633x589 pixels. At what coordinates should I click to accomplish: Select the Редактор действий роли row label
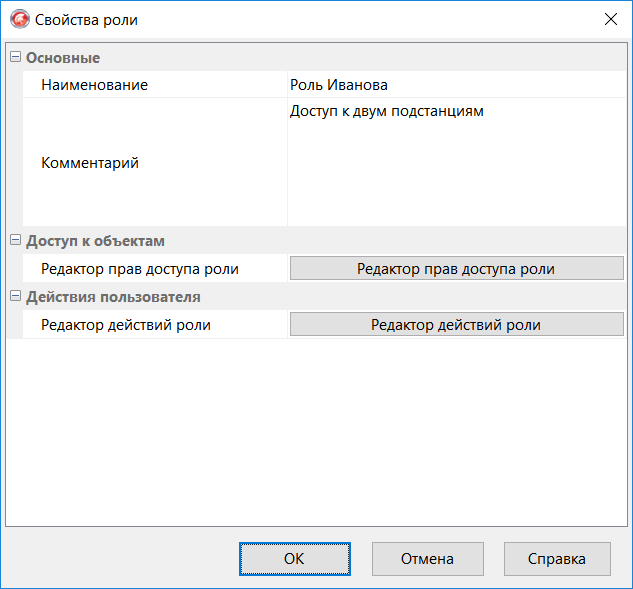click(x=126, y=325)
